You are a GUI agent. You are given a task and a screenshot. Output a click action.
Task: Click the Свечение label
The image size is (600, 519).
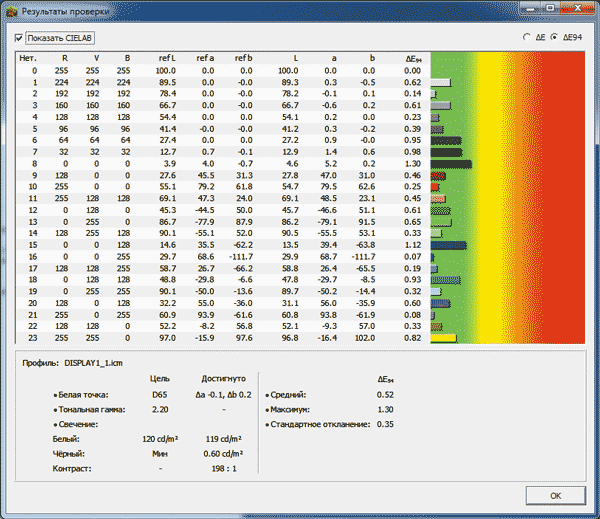(x=78, y=424)
